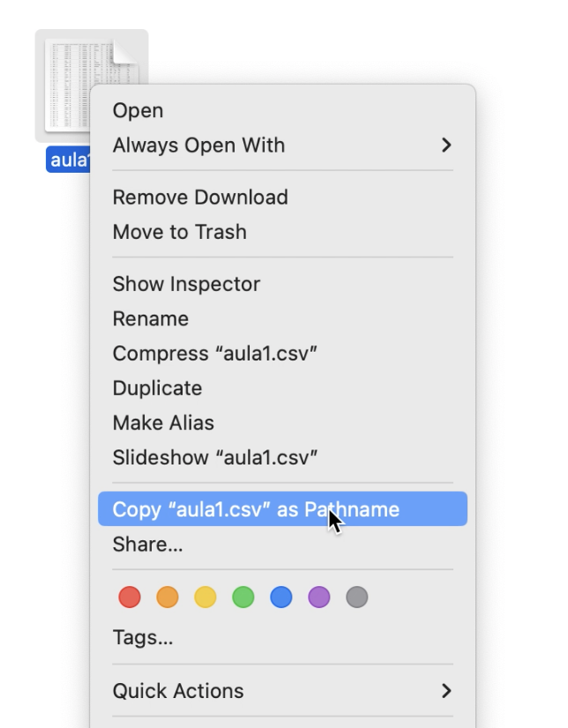
Task: Open Show Inspector for the file
Action: [186, 285]
